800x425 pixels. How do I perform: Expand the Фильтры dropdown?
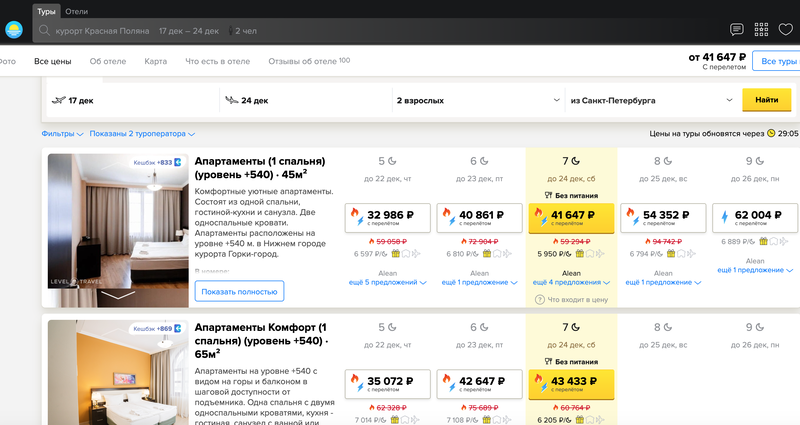click(62, 134)
